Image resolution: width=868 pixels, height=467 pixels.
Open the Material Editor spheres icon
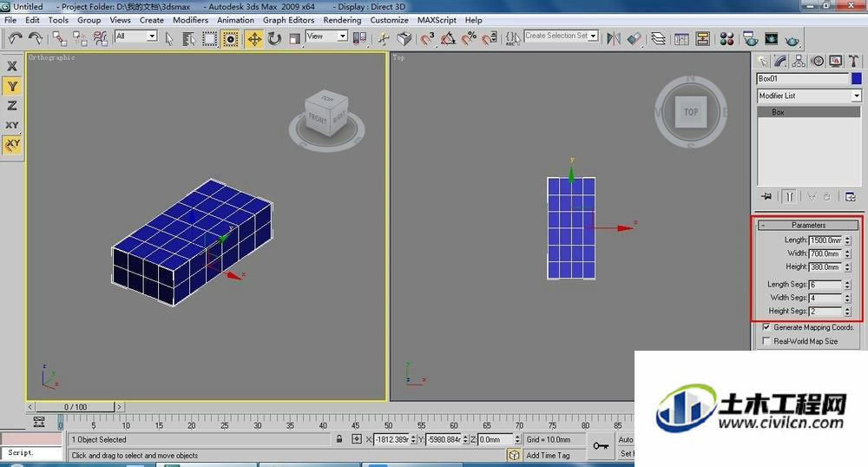point(727,38)
